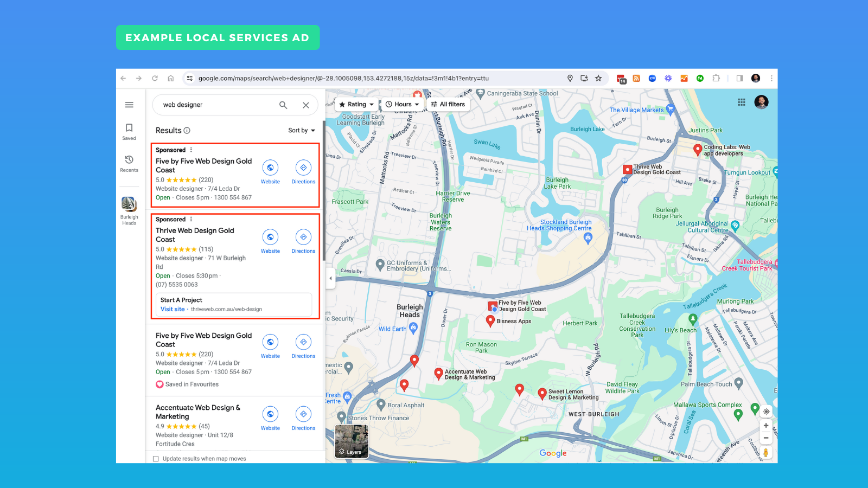Open browser side panel icon
868x488 pixels.
click(x=739, y=78)
